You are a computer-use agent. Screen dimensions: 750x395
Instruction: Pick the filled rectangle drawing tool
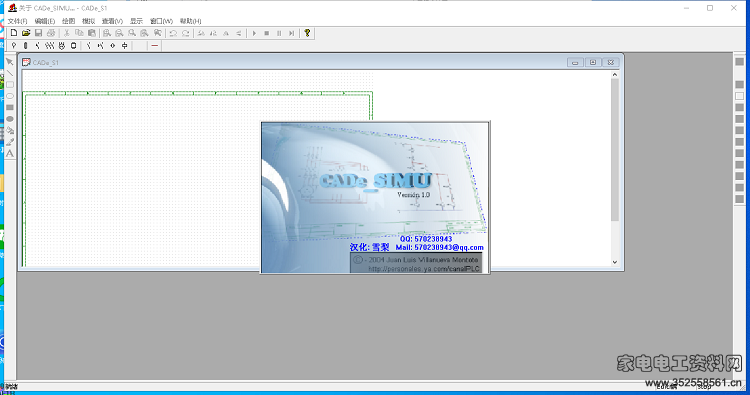point(10,108)
